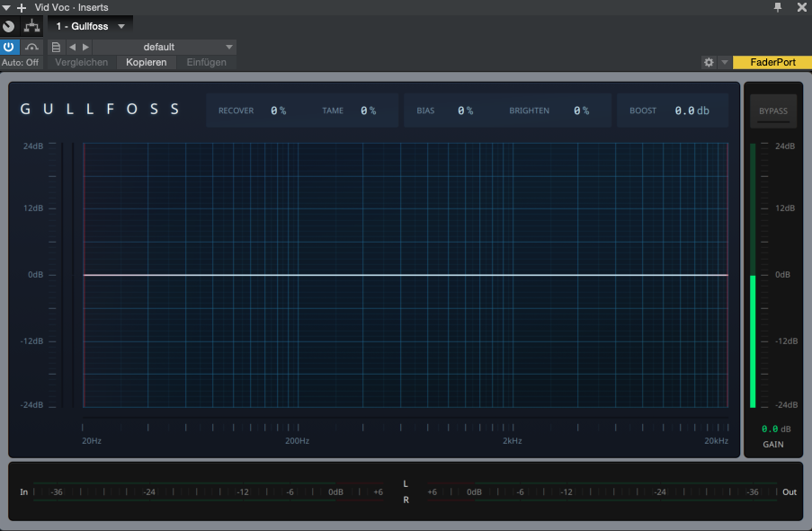Click Auto: Off automation mode
This screenshot has height=531, width=812.
click(x=20, y=62)
